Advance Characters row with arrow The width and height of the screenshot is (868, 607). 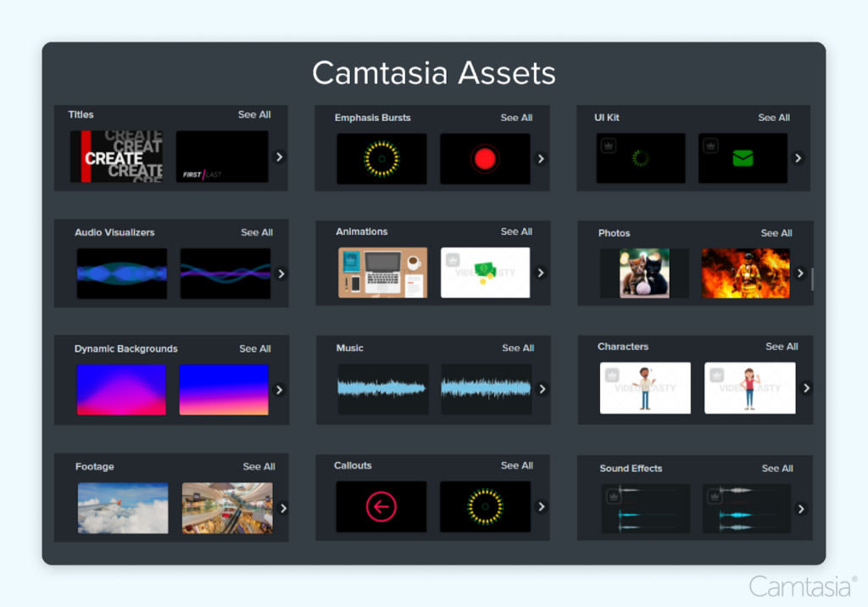coord(807,388)
